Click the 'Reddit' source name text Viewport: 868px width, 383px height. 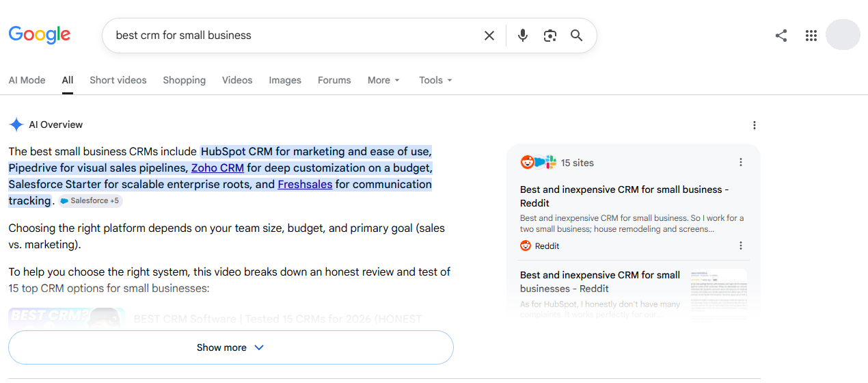[x=547, y=246]
